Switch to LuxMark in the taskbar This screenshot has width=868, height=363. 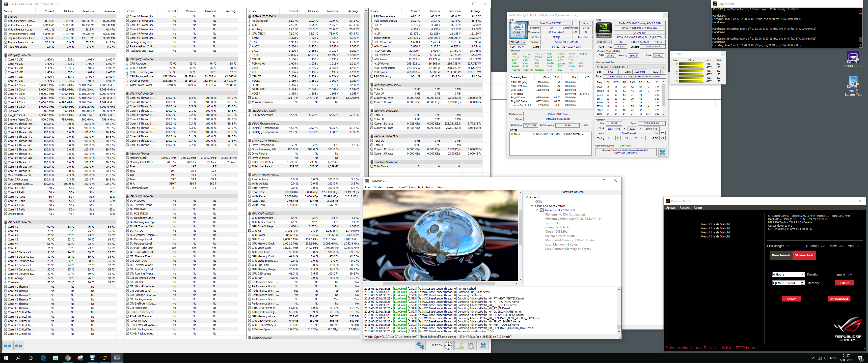[x=117, y=358]
